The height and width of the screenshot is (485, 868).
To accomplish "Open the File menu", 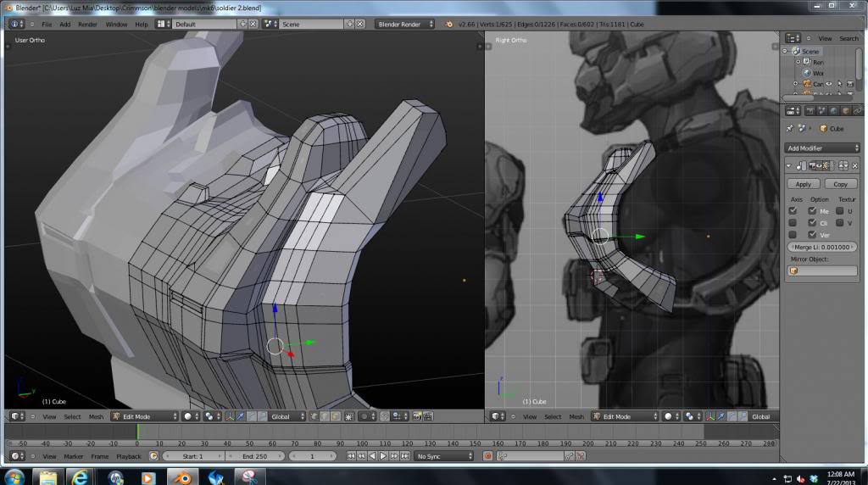I will [47, 25].
